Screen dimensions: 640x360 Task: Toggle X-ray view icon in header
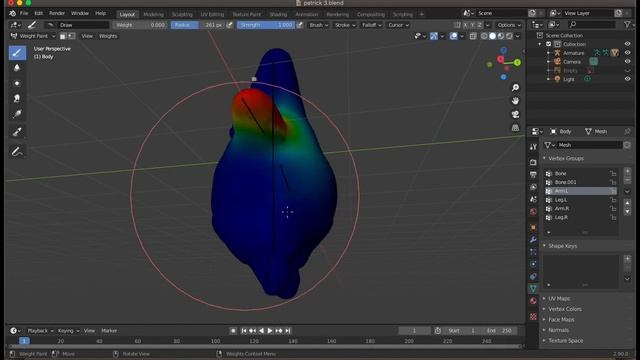(x=473, y=36)
